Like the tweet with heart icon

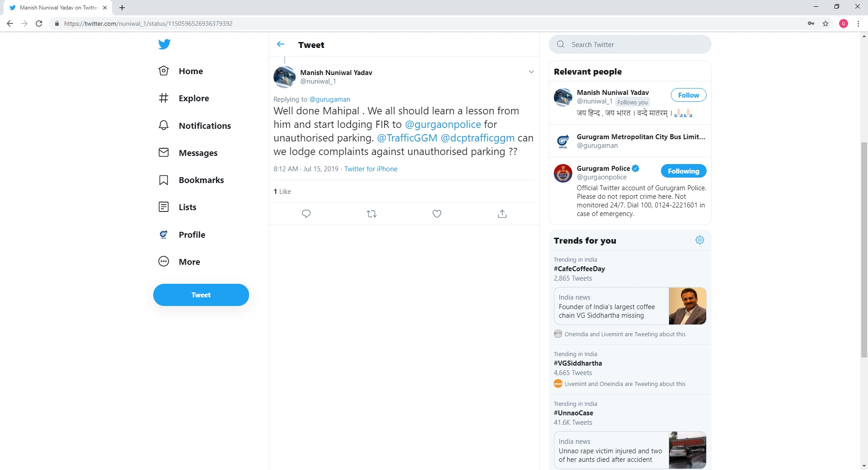(x=437, y=214)
